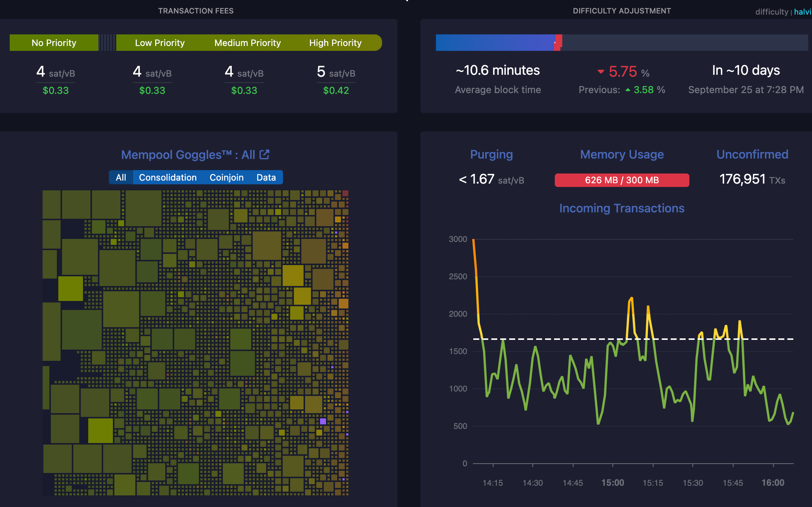Click the red 626 MB memory usage bar

[622, 180]
